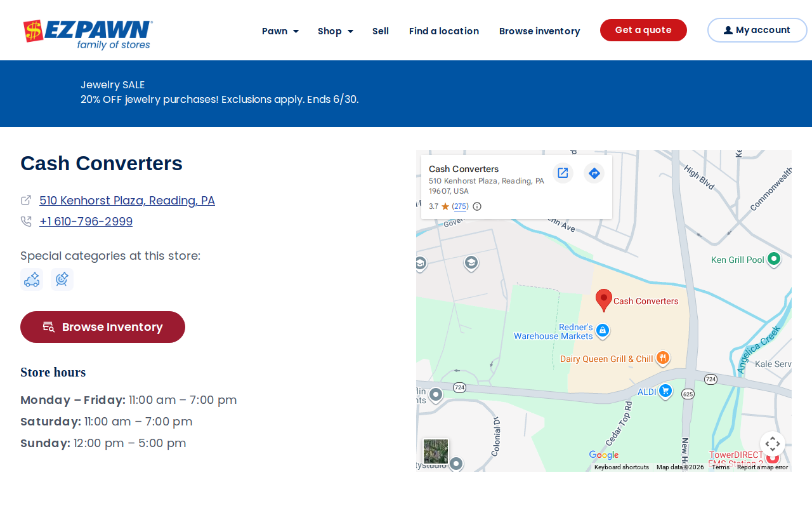Click the rating info icon on map card
812x508 pixels.
point(477,206)
